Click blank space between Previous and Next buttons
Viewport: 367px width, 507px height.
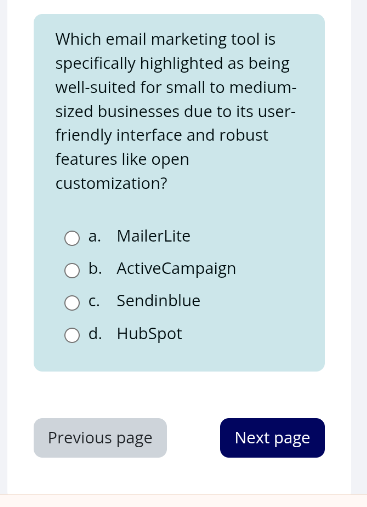(x=193, y=438)
